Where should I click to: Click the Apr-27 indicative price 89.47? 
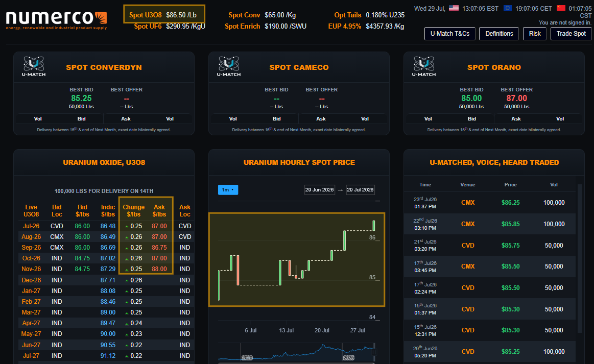[108, 323]
